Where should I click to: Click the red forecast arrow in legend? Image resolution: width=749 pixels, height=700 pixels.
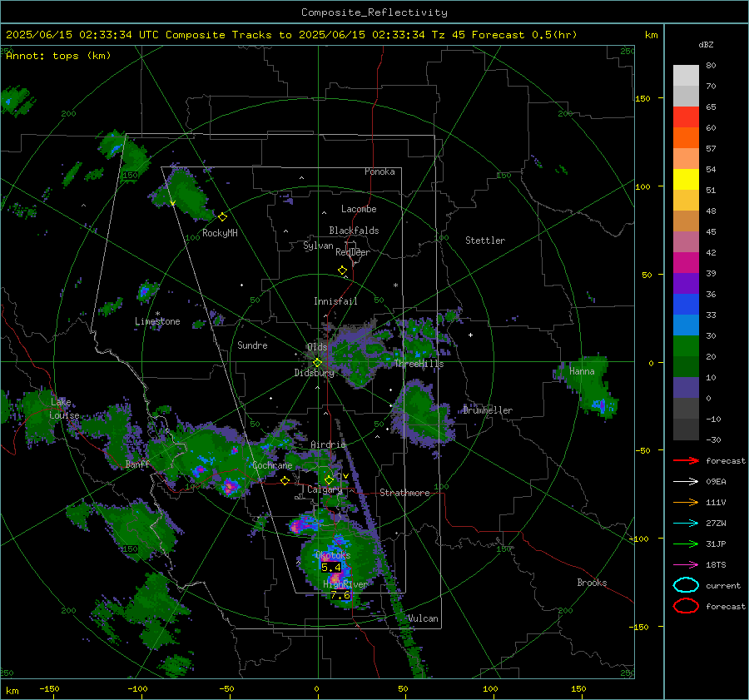[686, 460]
